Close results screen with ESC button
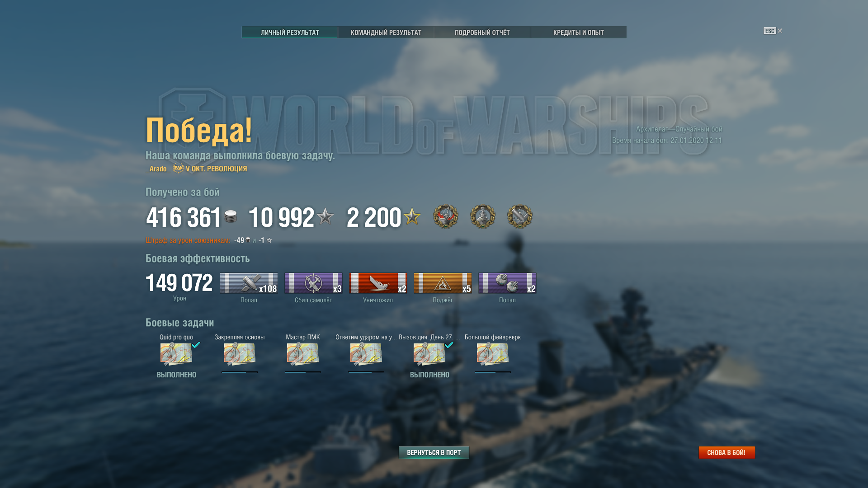Screen dimensions: 868x488 tap(773, 31)
